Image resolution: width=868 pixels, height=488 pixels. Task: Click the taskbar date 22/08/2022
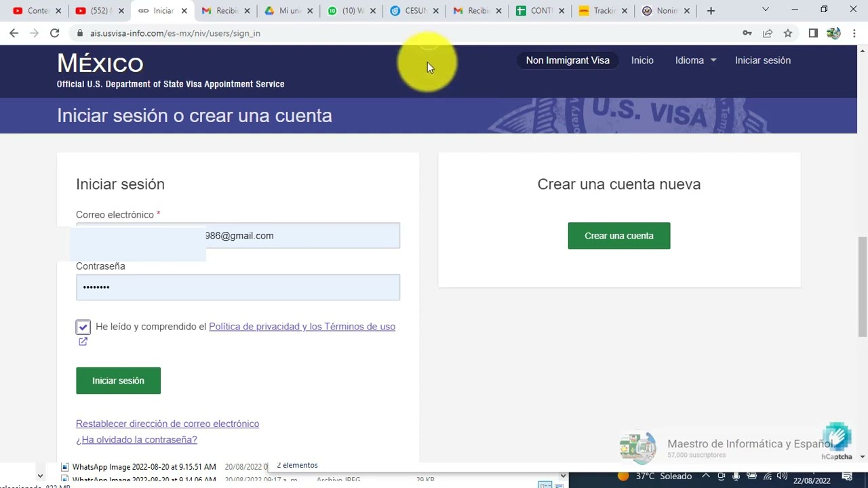[x=812, y=481]
